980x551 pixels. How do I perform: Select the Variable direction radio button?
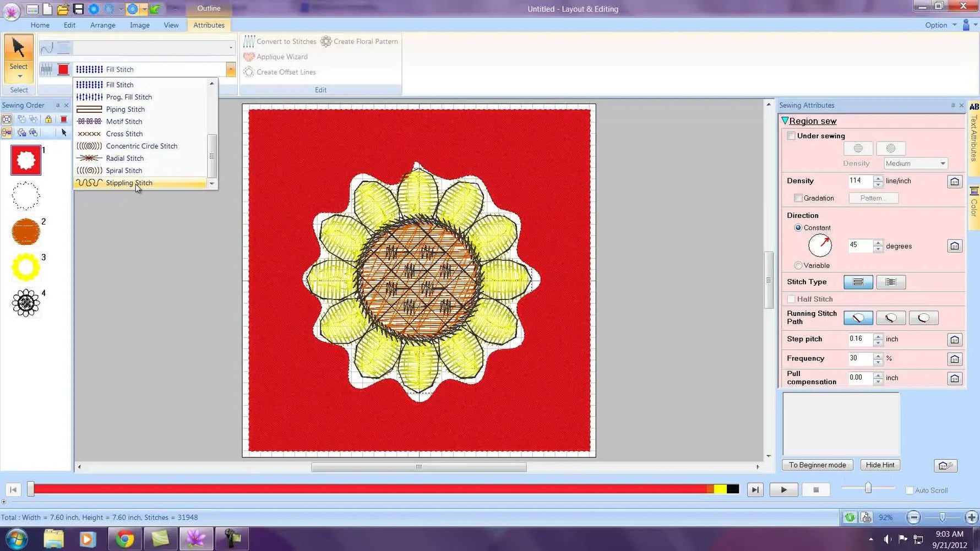(798, 265)
